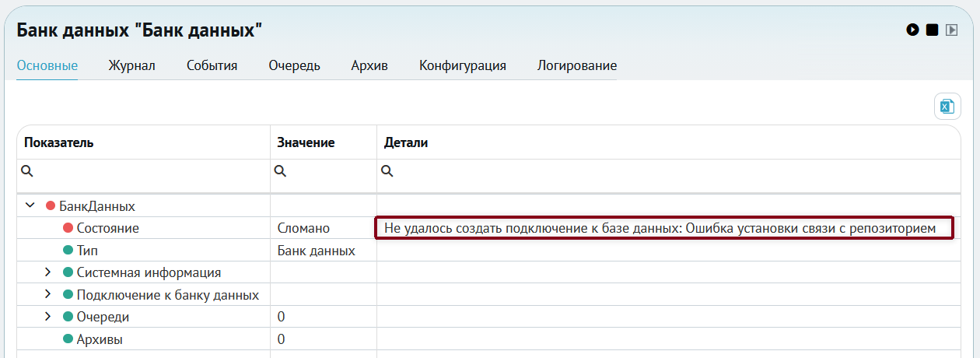The image size is (980, 358).
Task: Click the page title Банк данных "Банк данных"
Action: coord(139,30)
